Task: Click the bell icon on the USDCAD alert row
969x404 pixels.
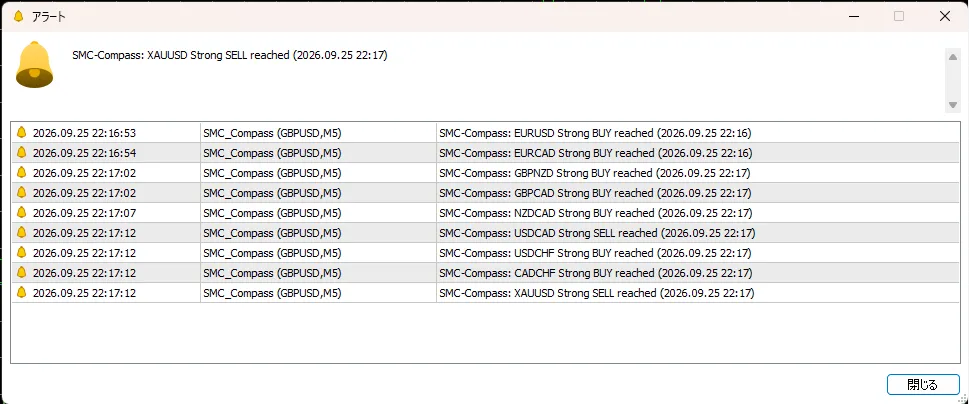Action: (x=22, y=233)
